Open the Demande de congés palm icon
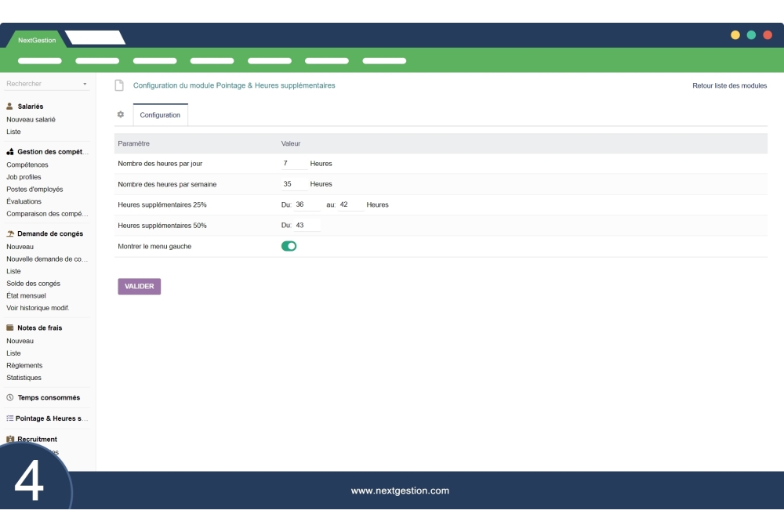The width and height of the screenshot is (784, 532). 9,233
